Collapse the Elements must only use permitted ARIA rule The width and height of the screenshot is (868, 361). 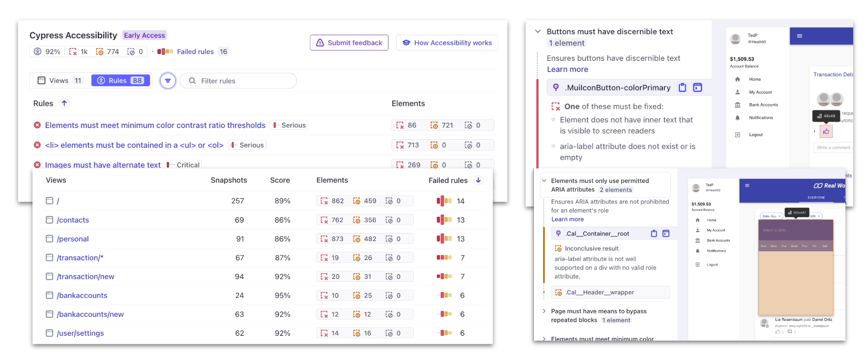(x=544, y=181)
